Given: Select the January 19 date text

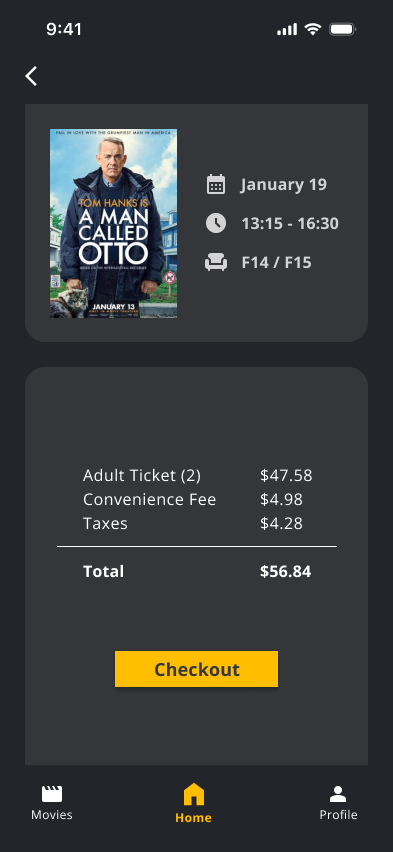Looking at the screenshot, I should pyautogui.click(x=284, y=185).
